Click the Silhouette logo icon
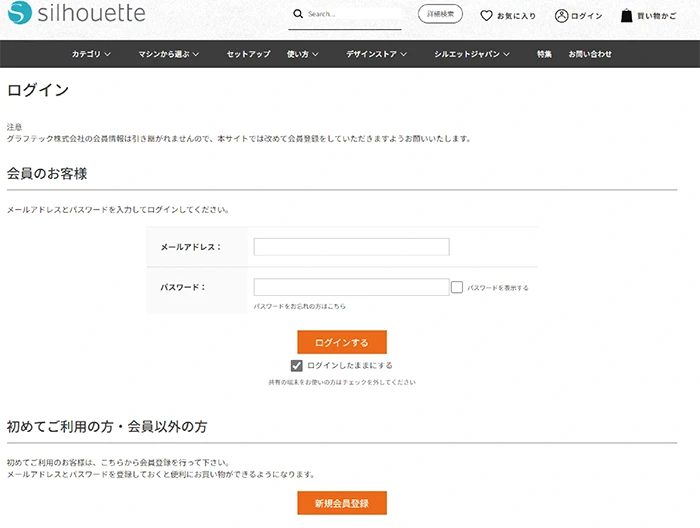 19,14
